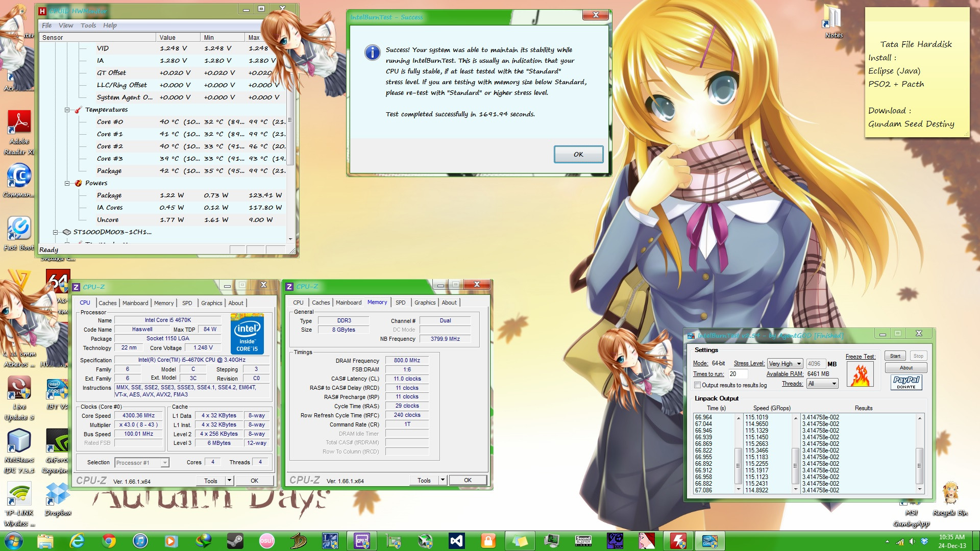Open the Dropbox desktop icon
The width and height of the screenshot is (980, 551).
(58, 499)
